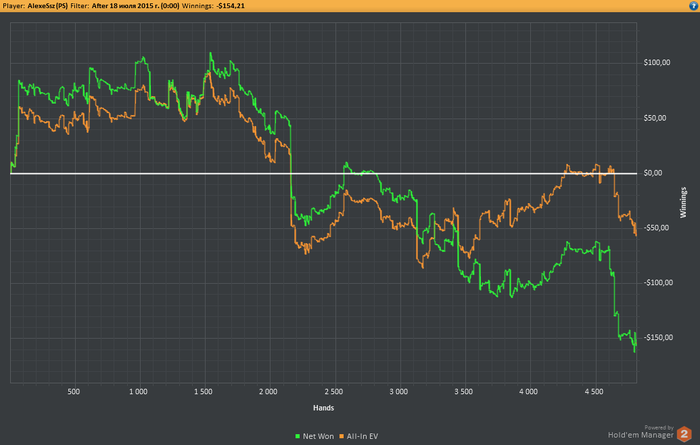Image resolution: width=700 pixels, height=445 pixels.
Task: Toggle the All-In EV orange legend swatch
Action: (342, 436)
